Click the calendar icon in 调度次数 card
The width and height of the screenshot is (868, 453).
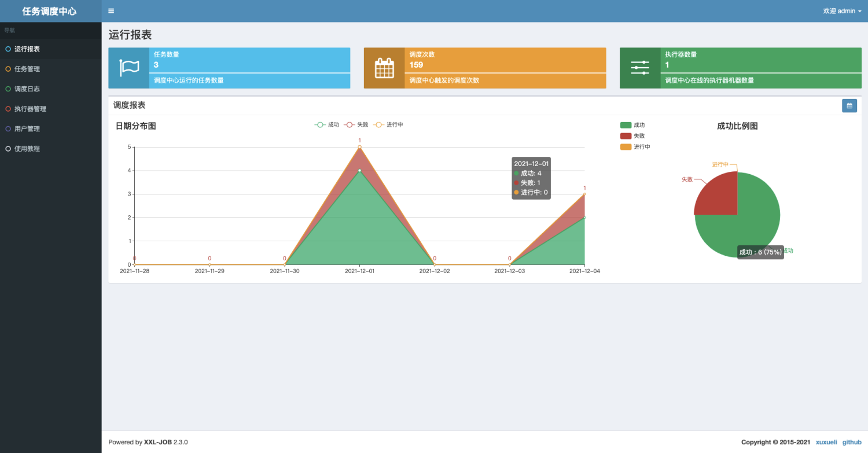click(x=384, y=68)
